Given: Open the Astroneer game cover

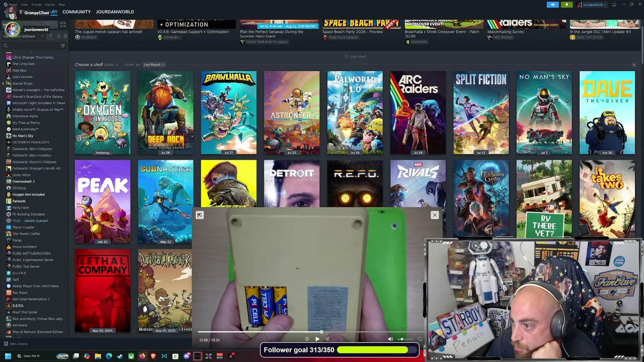Looking at the screenshot, I should point(292,113).
